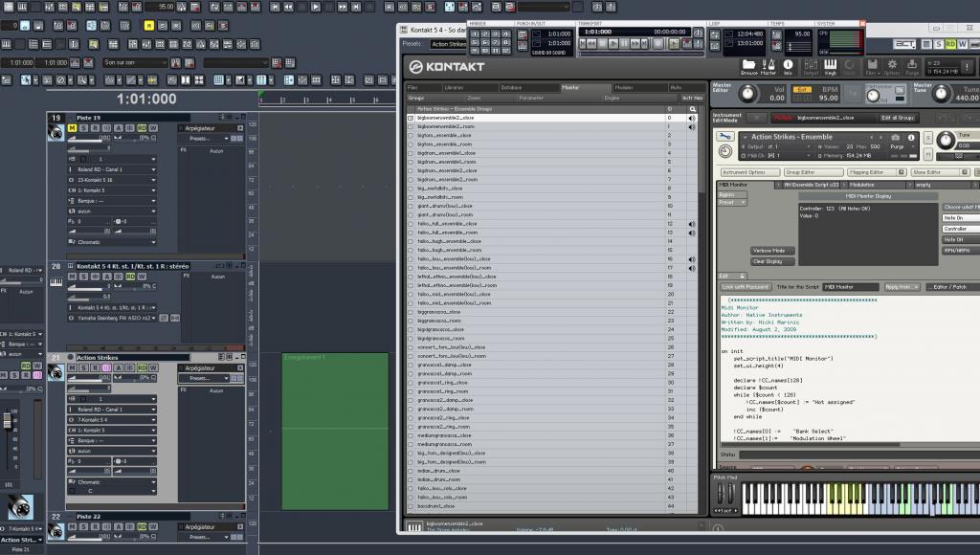Toggle the RD automation button on Piste 19
The width and height of the screenshot is (980, 555).
pos(142,128)
